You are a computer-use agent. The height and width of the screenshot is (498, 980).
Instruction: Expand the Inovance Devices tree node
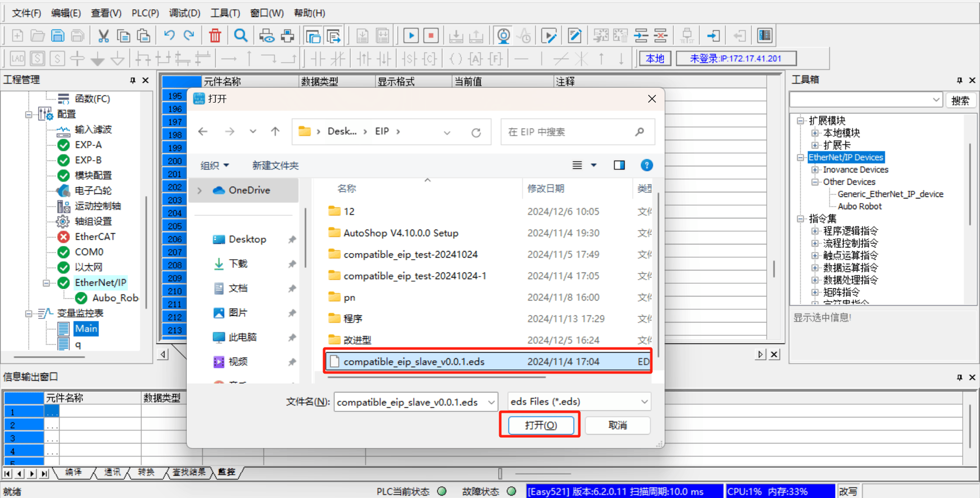point(815,170)
